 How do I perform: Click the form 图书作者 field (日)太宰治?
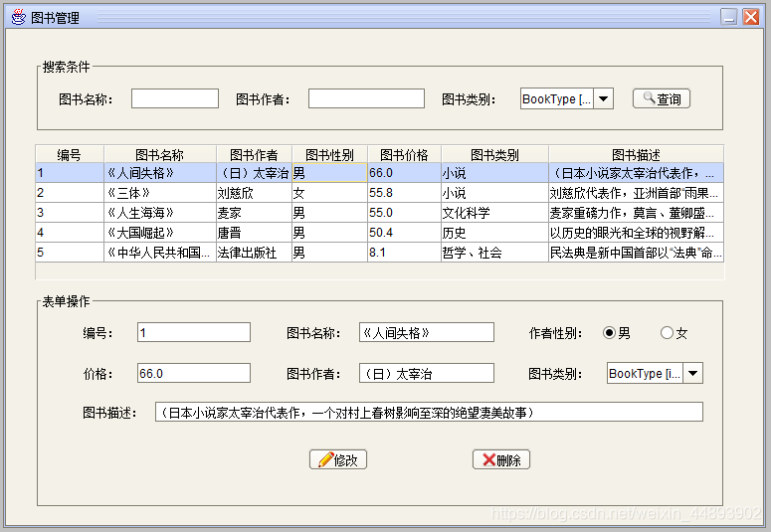pyautogui.click(x=427, y=373)
